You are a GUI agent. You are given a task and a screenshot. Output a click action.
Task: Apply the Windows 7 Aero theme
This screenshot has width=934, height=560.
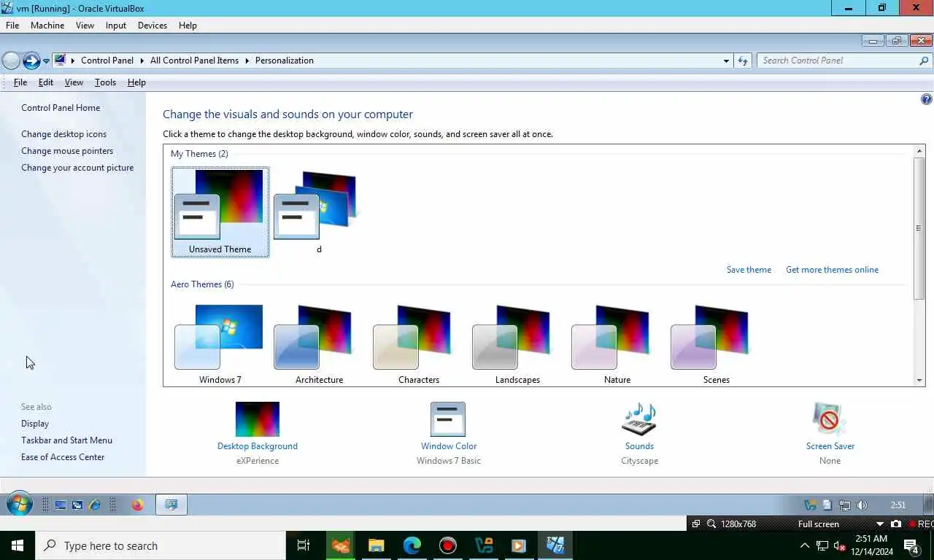[x=220, y=344]
